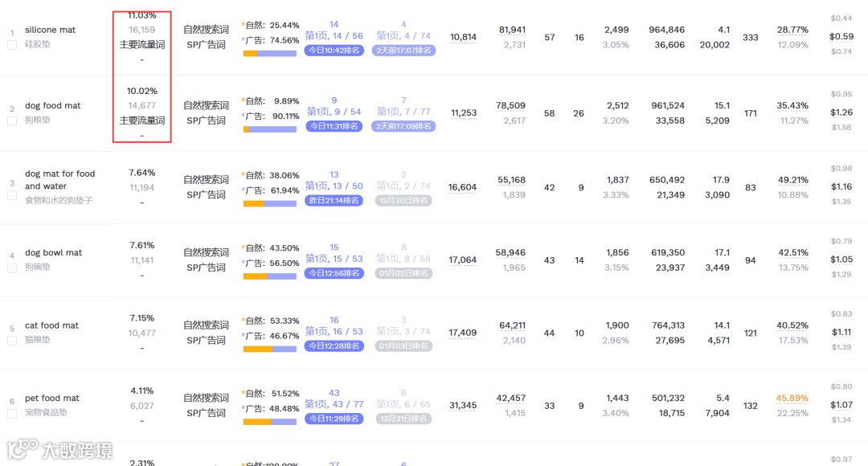The image size is (868, 466).
Task: Open the pet food mat keyword link
Action: (52, 398)
